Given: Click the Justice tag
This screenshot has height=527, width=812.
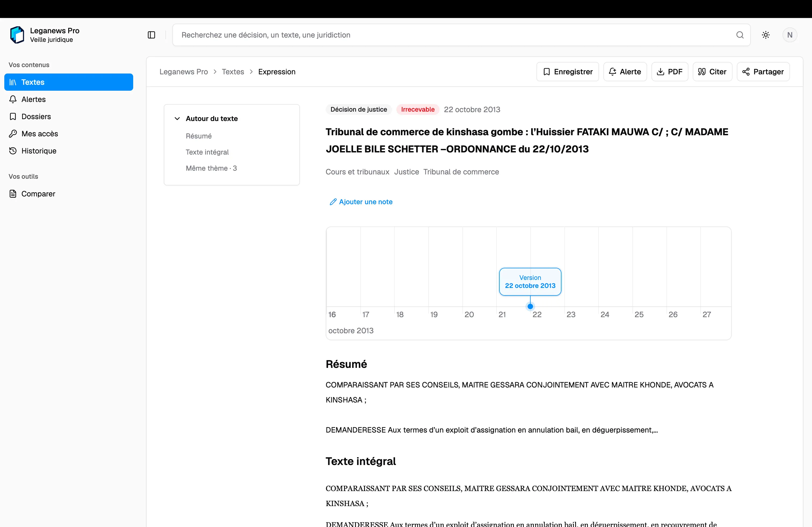Looking at the screenshot, I should [406, 172].
